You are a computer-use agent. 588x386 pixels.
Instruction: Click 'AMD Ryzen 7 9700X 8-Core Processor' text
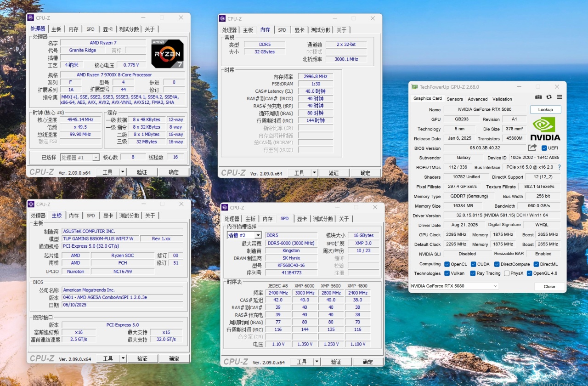[114, 75]
